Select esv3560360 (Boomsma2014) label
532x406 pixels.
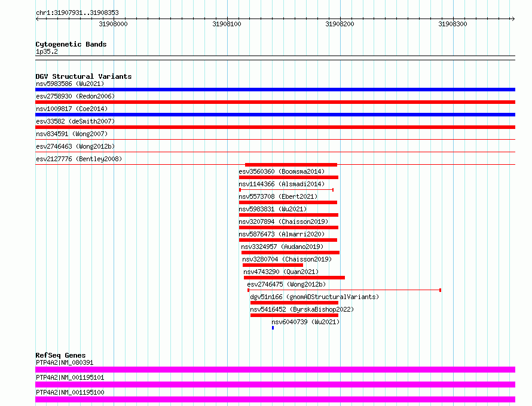pyautogui.click(x=282, y=171)
